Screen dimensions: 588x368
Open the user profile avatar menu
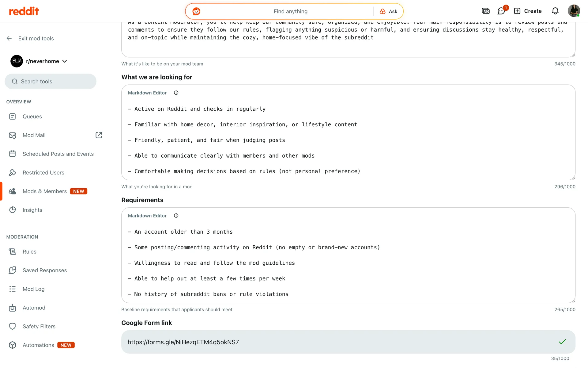point(574,11)
